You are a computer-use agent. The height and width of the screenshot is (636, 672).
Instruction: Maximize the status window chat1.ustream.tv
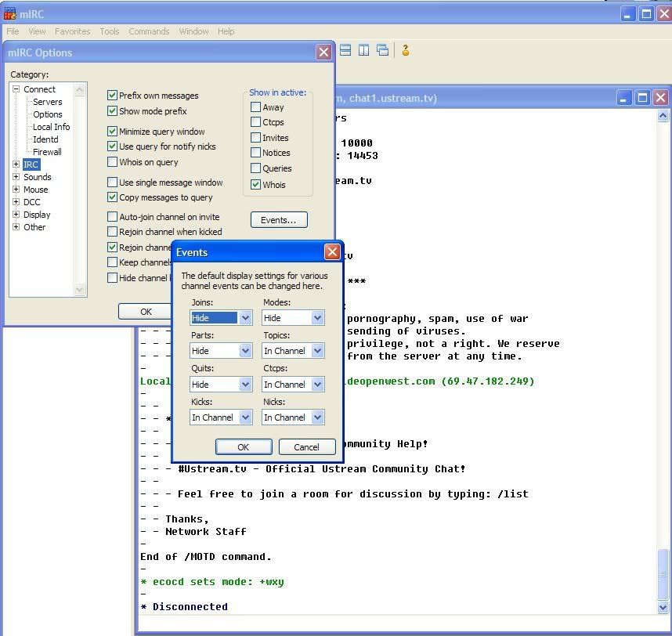[x=642, y=98]
